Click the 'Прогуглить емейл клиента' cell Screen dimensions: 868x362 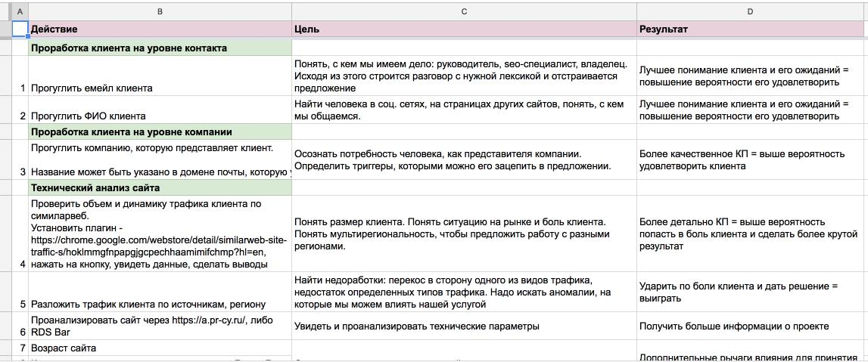160,88
